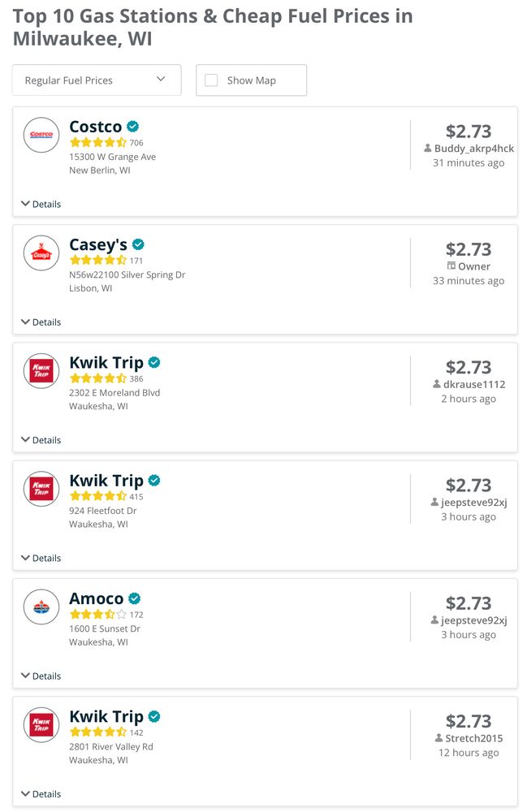Click Kwik Trip logo at Fleetfoot Dr
The image size is (527, 812).
click(x=41, y=490)
